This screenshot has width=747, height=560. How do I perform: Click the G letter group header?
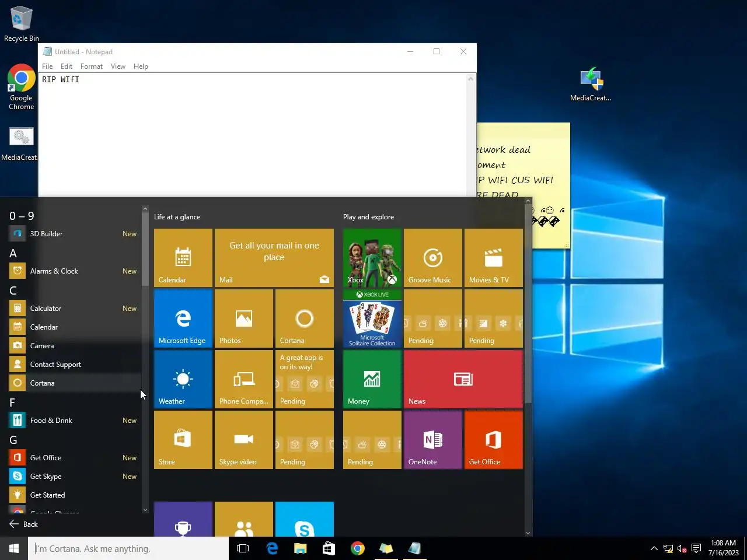pos(13,440)
